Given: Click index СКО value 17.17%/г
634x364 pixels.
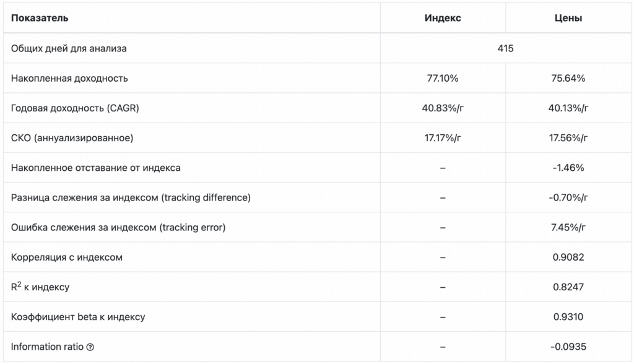Looking at the screenshot, I should (443, 138).
